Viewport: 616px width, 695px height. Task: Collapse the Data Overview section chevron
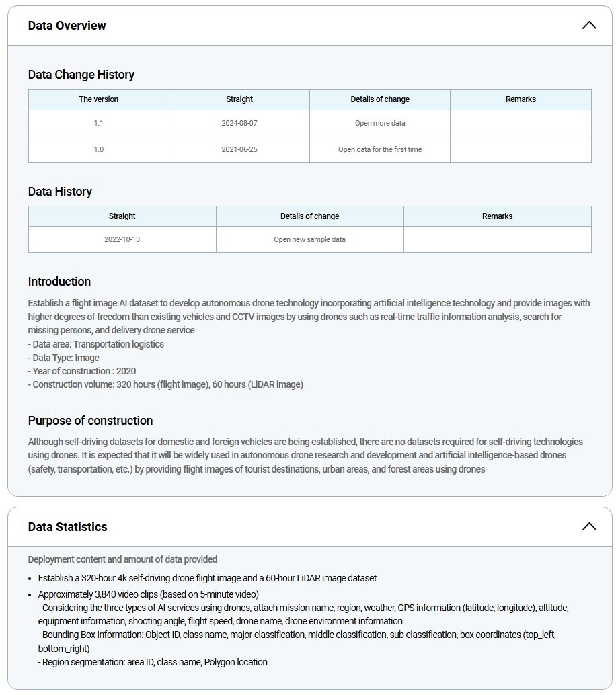588,26
